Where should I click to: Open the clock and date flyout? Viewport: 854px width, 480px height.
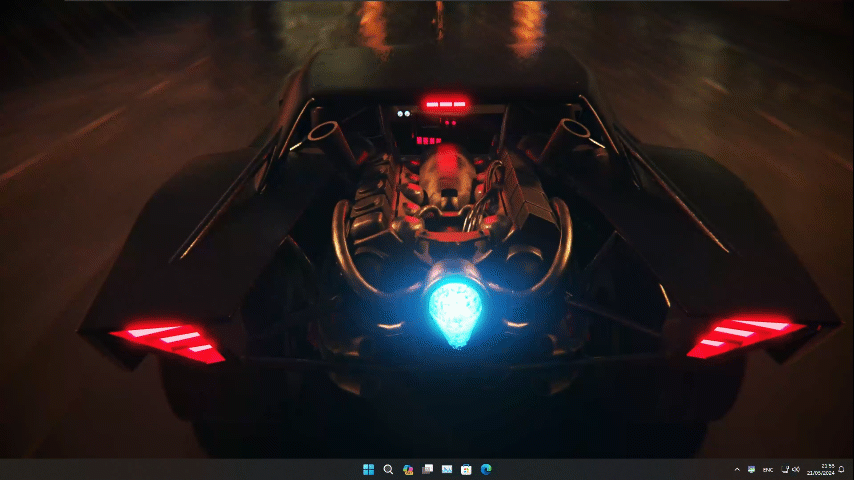tap(821, 469)
